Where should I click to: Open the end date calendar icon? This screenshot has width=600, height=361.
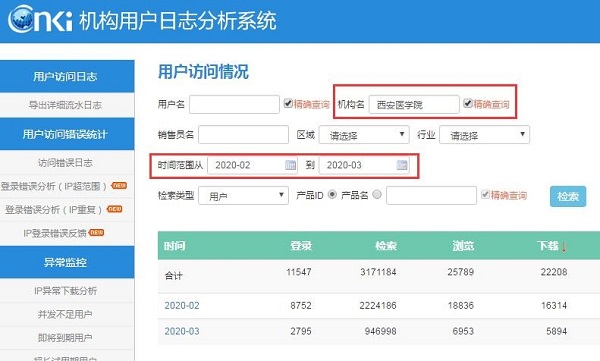402,165
